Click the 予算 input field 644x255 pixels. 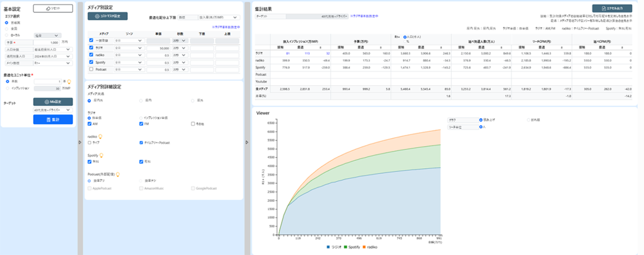50,42
